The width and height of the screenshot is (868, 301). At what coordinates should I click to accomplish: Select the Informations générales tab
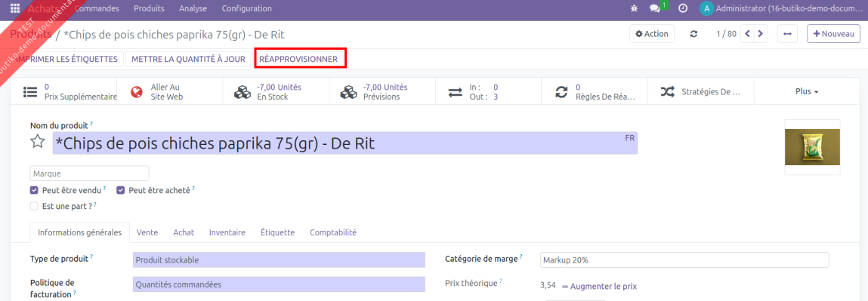tap(80, 232)
